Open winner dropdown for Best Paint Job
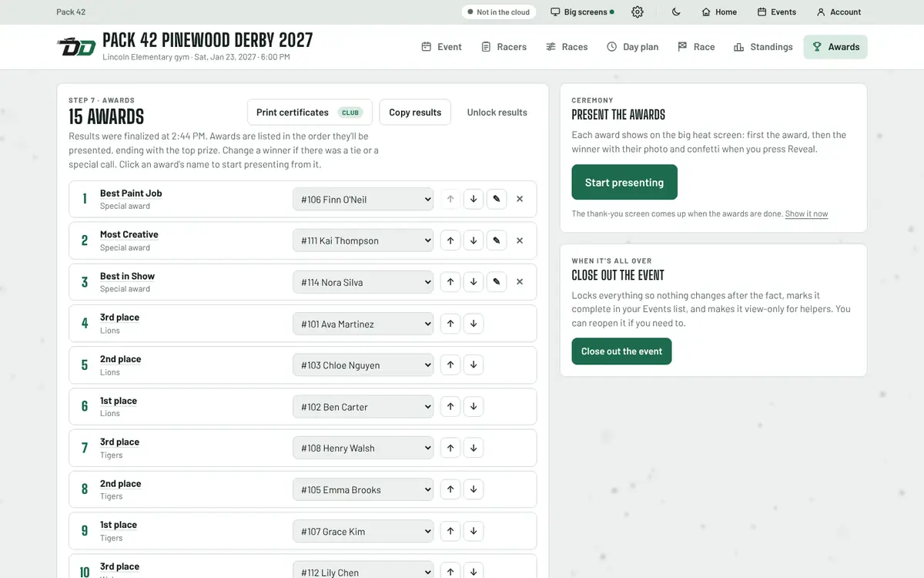924x578 pixels. pyautogui.click(x=363, y=199)
